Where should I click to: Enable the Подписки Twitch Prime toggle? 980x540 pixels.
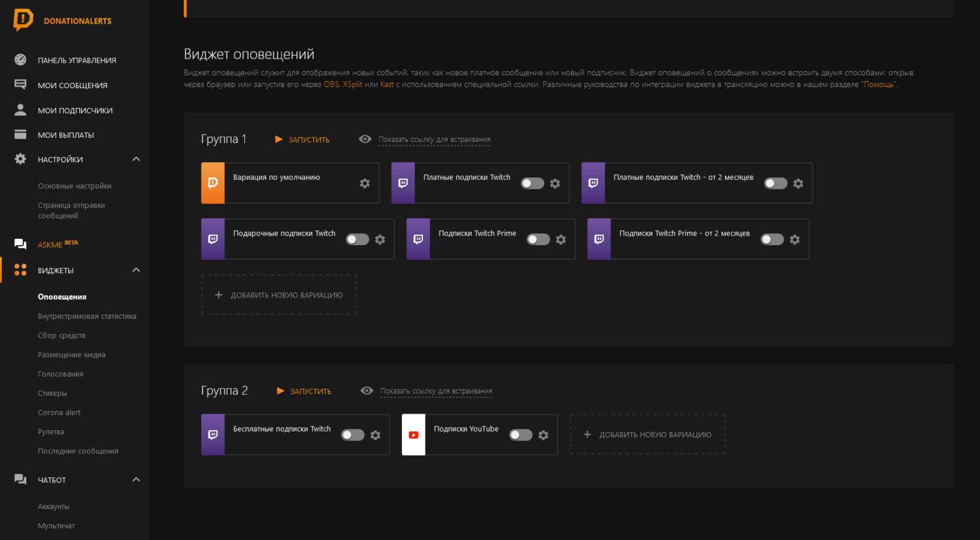point(538,239)
